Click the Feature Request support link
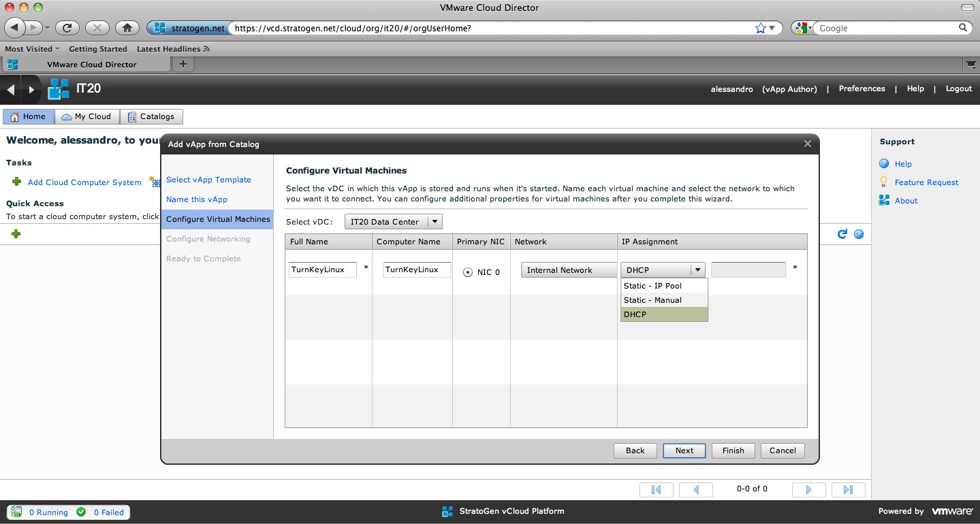The image size is (980, 524). coord(926,182)
